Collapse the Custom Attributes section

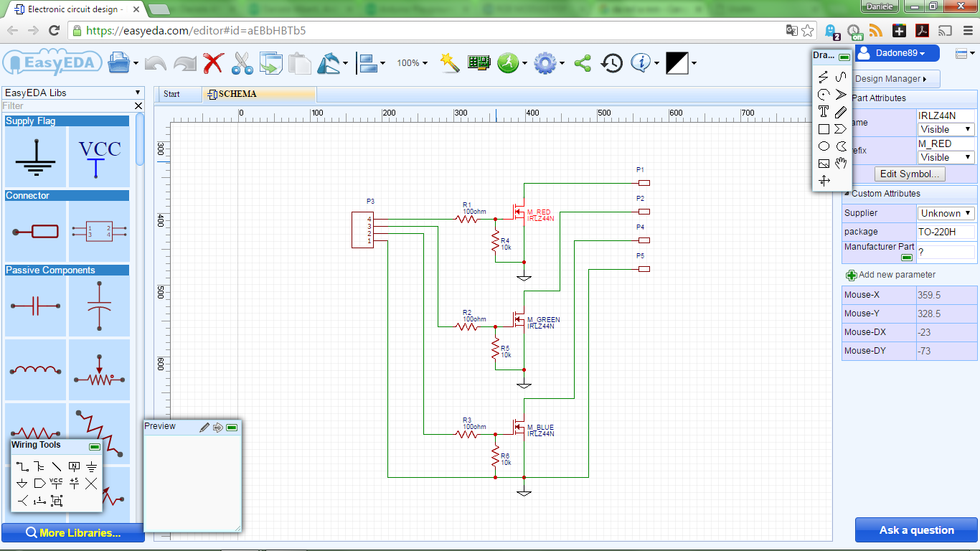[847, 194]
